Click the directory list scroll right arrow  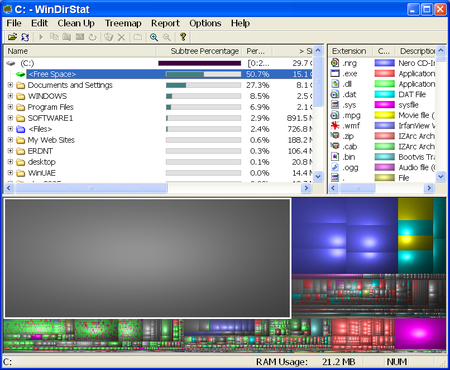pyautogui.click(x=306, y=188)
